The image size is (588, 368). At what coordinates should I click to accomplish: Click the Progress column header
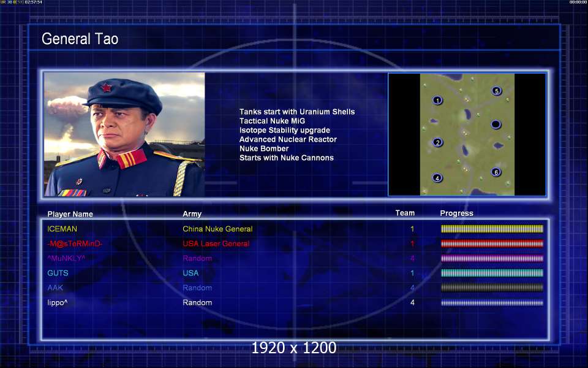(456, 213)
